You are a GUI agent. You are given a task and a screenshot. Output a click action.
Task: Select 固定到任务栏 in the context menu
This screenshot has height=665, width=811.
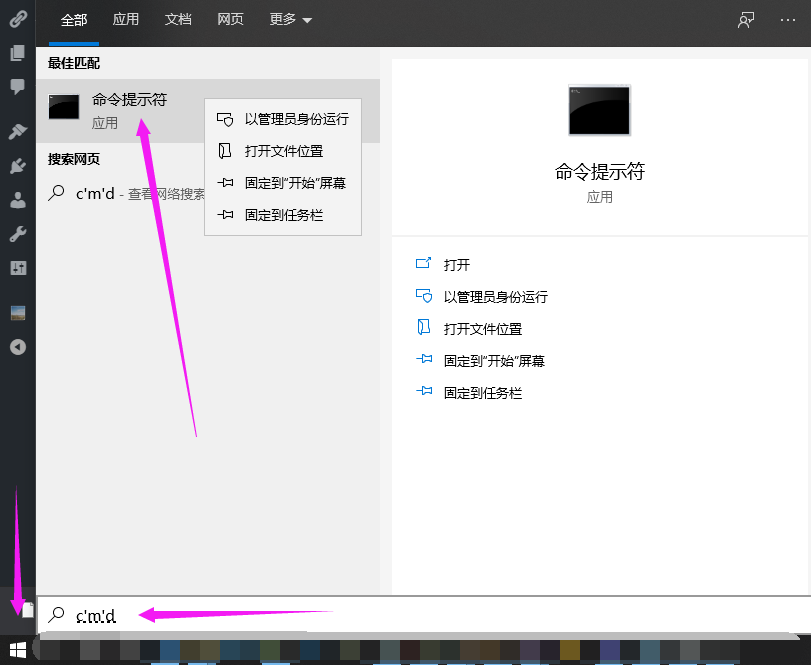tap(283, 215)
